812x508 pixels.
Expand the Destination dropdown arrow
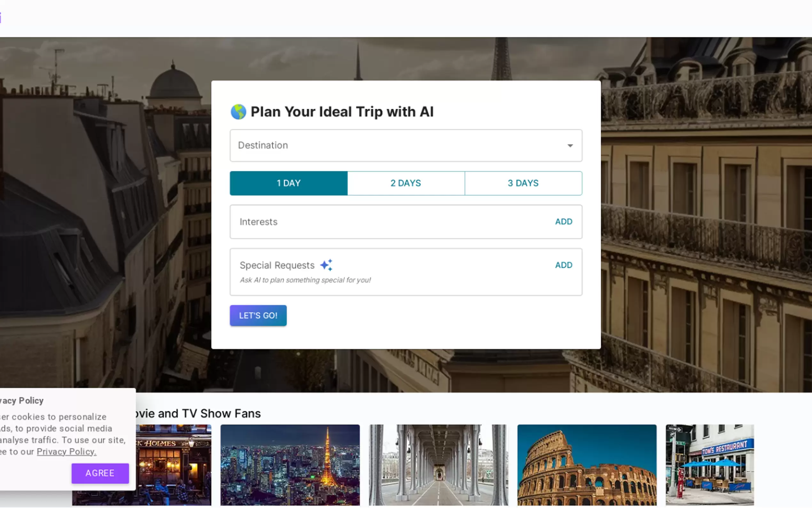click(x=570, y=146)
